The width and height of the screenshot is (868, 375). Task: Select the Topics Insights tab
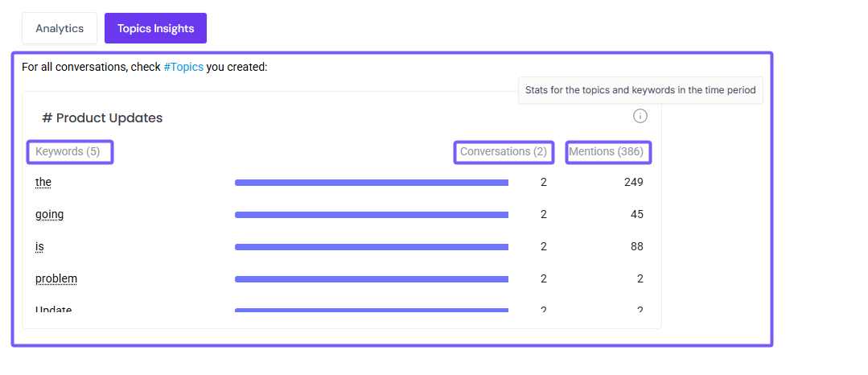[x=155, y=28]
